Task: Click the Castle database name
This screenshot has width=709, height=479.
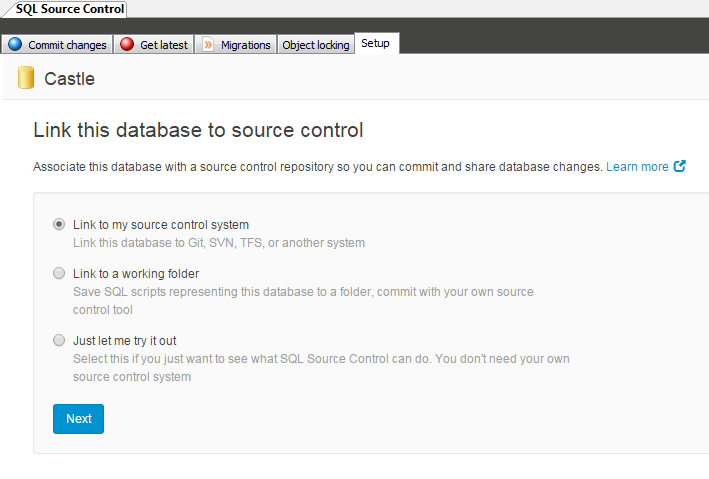Action: pos(69,79)
